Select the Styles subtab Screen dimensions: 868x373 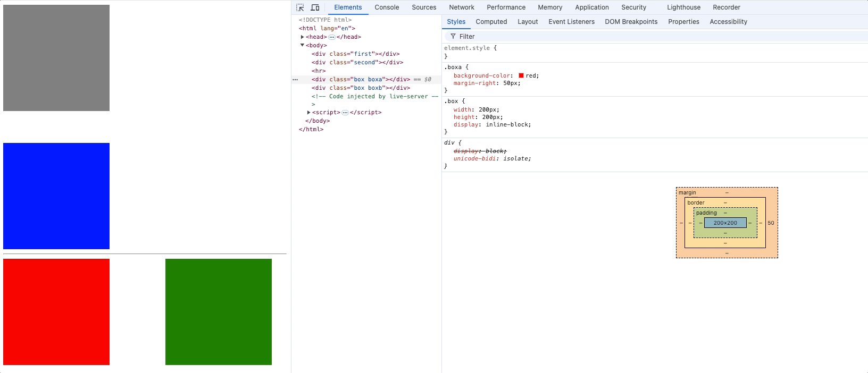point(456,22)
